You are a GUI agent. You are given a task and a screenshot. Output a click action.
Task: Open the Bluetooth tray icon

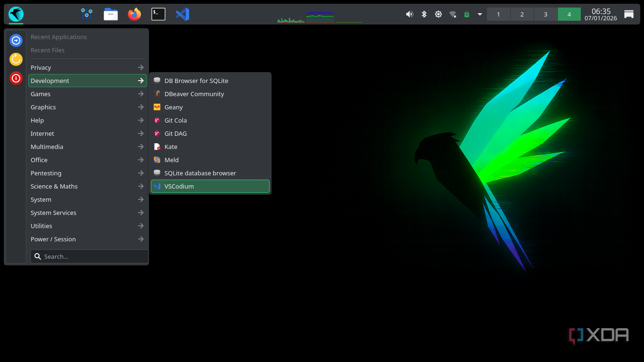pos(424,14)
